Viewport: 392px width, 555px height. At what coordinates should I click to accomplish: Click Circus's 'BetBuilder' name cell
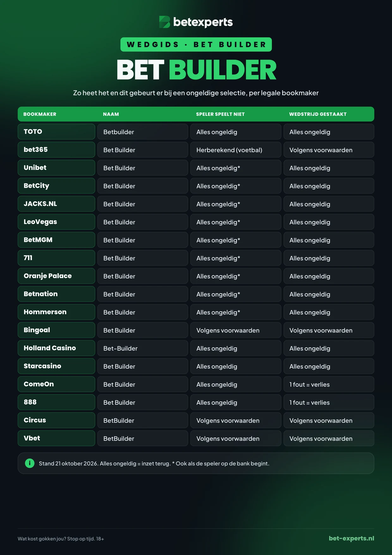tap(143, 420)
